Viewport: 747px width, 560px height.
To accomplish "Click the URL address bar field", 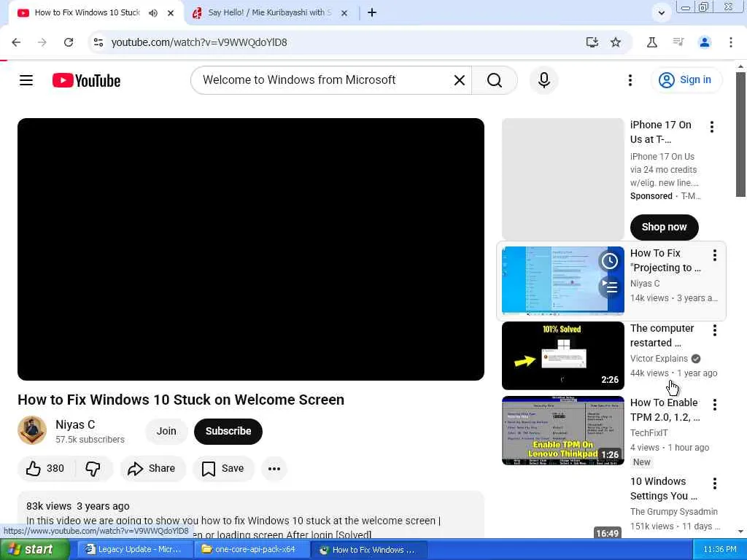I will (343, 42).
